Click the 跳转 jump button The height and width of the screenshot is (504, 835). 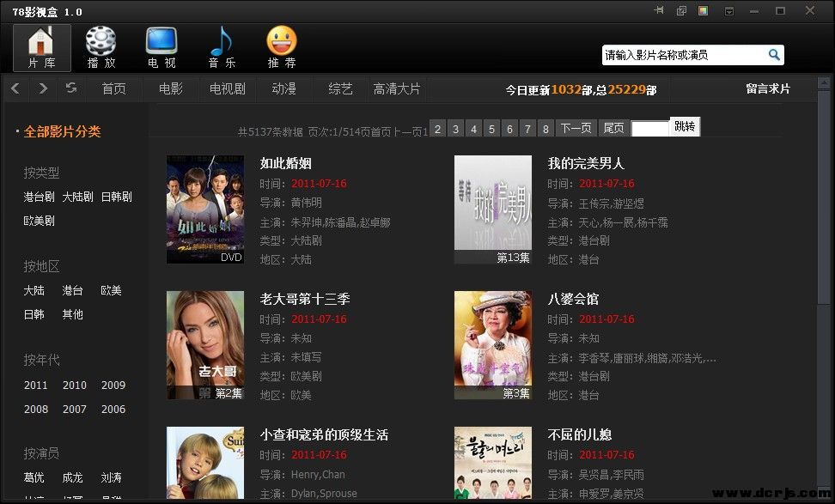point(685,127)
